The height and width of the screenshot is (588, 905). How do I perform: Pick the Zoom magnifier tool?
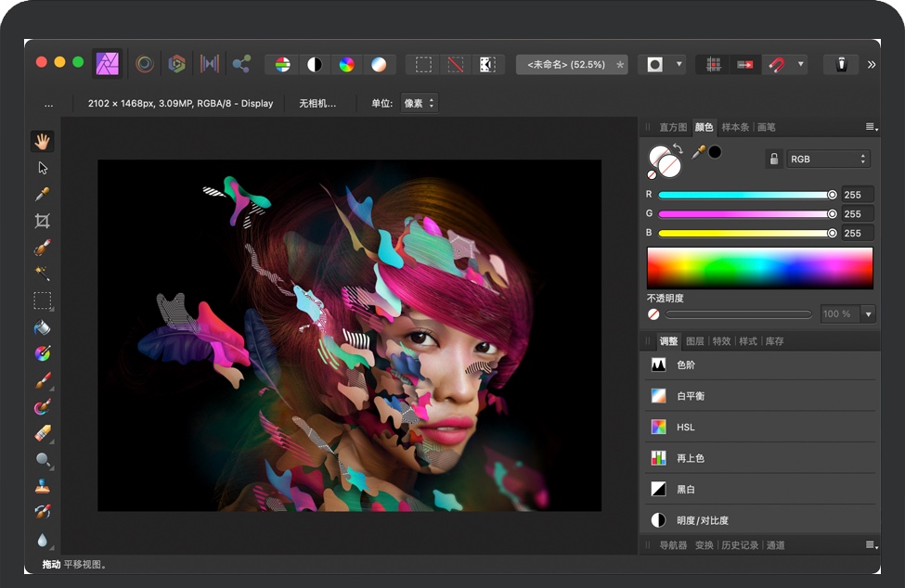[42, 459]
